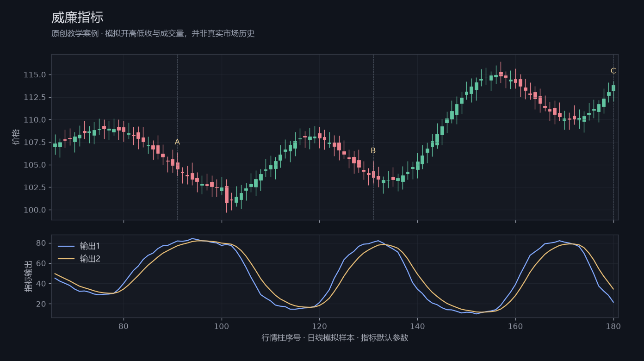Click the yellow line swatch for 输出2
Image resolution: width=644 pixels, height=361 pixels.
coord(66,259)
